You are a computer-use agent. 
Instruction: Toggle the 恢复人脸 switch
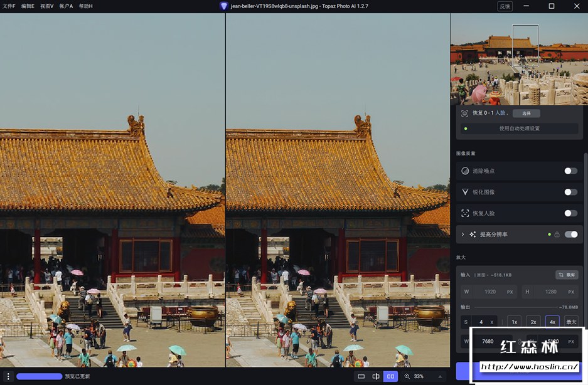point(571,213)
